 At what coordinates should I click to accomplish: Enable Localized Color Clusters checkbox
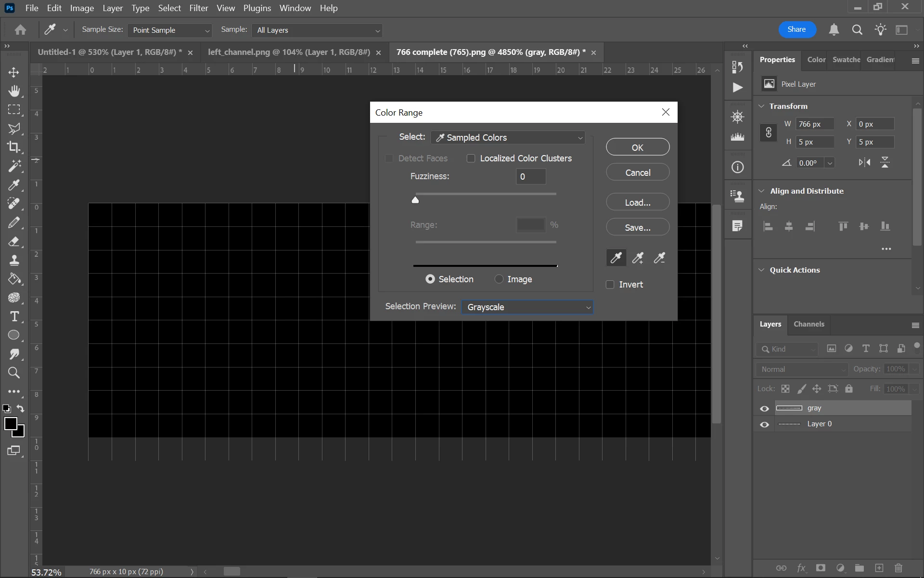click(471, 158)
